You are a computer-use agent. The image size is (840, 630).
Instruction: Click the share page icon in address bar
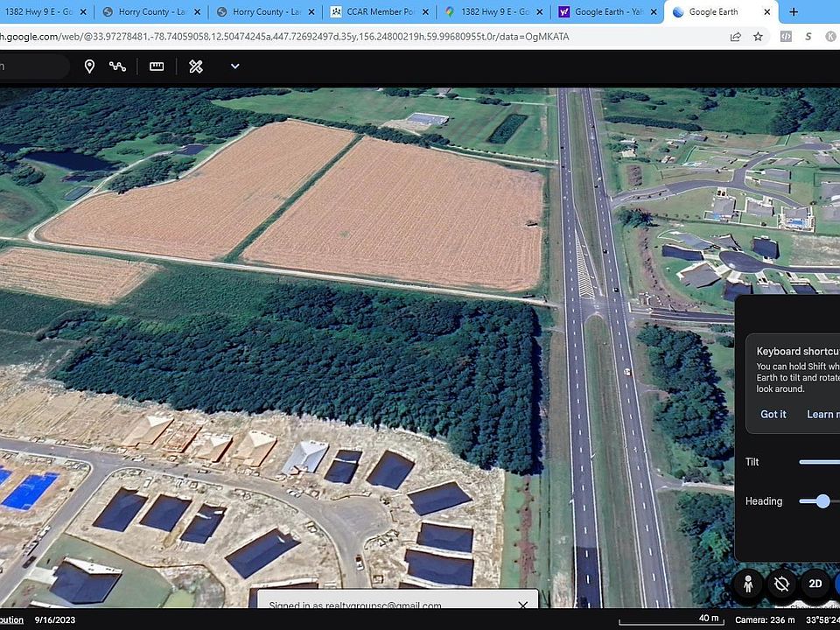(x=735, y=37)
